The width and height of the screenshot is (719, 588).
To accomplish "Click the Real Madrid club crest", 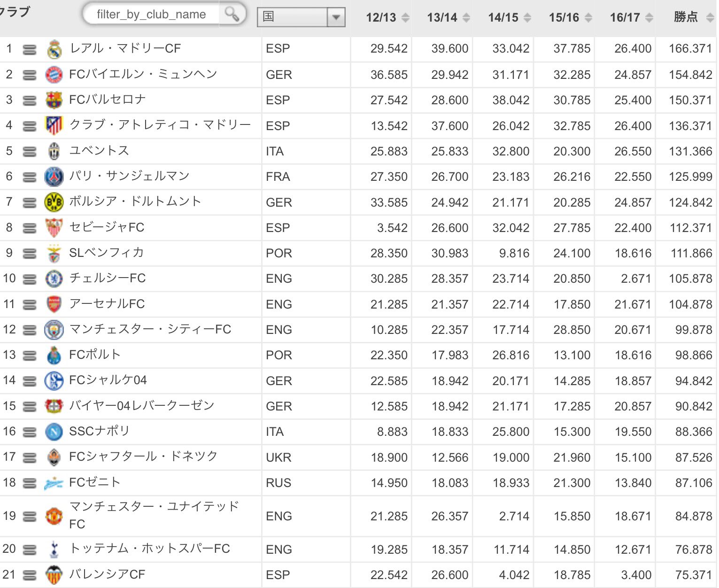I will click(54, 48).
